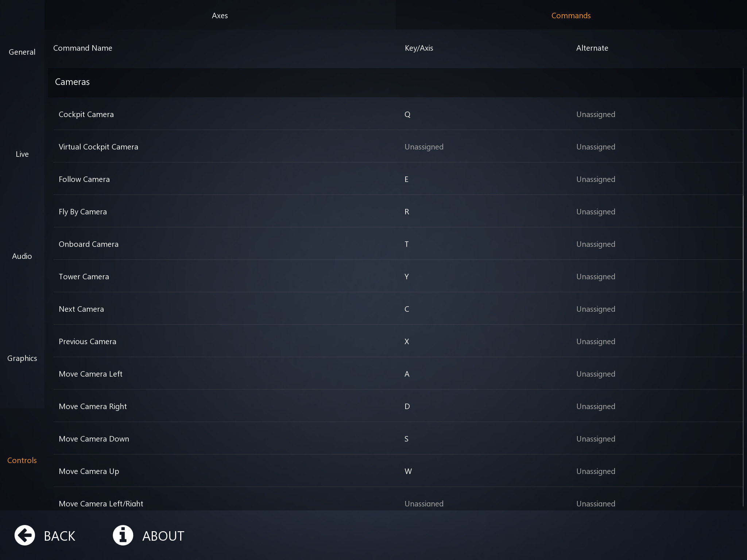Viewport: 747px width, 560px height.
Task: Change Follow Camera key binding E
Action: point(406,179)
